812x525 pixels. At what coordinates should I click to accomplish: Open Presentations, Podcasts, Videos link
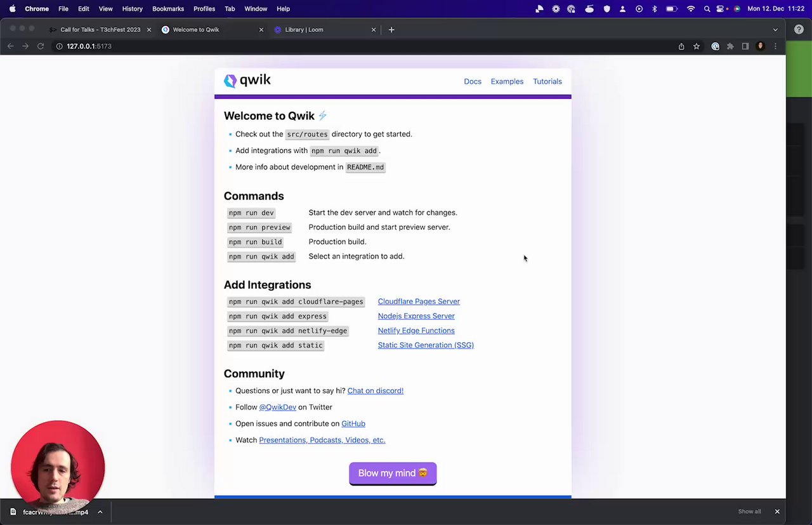pos(322,440)
